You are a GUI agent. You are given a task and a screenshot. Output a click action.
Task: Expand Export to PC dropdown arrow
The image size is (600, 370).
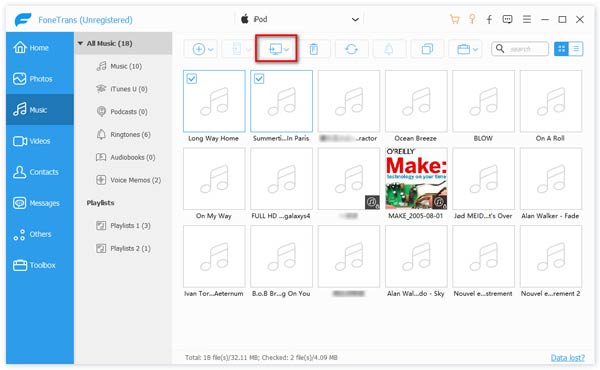[x=286, y=49]
